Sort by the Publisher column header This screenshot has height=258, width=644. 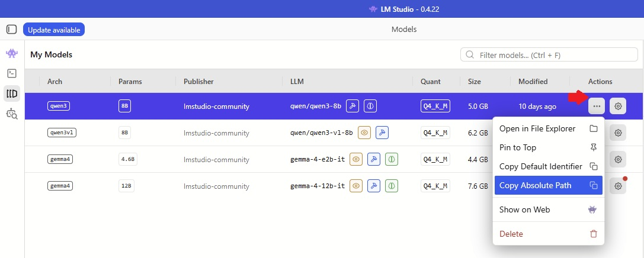pyautogui.click(x=199, y=81)
